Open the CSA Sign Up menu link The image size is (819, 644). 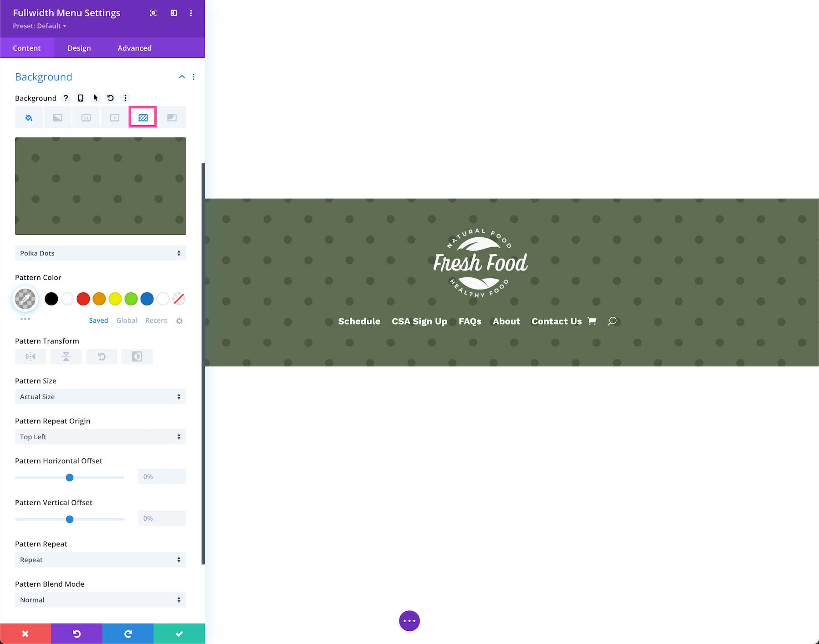click(x=420, y=321)
